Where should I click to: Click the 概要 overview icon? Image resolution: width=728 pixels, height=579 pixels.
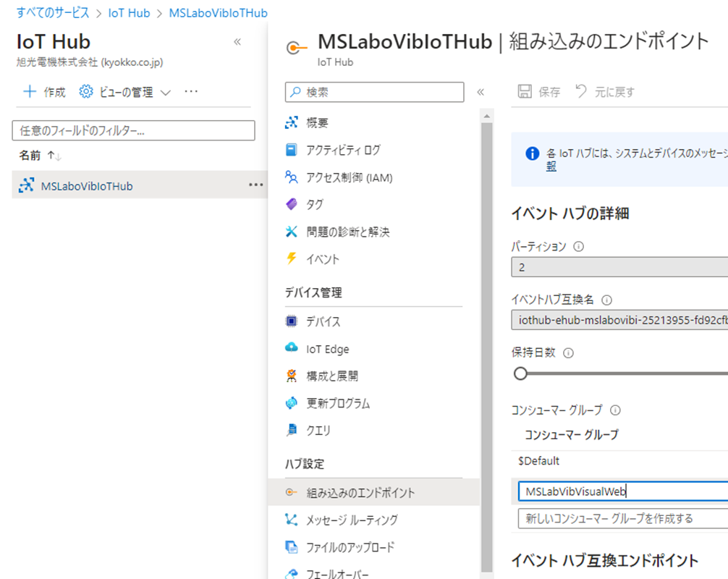point(292,122)
